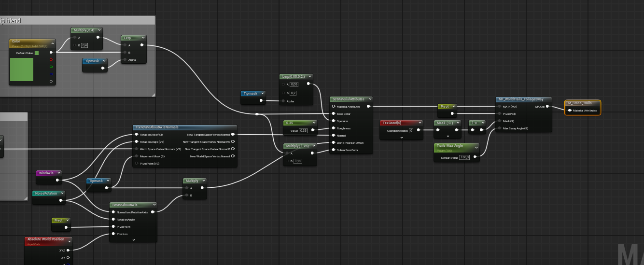The height and width of the screenshot is (265, 644).
Task: Click the NormalizedRotationAxis pin on RotateAboutAxis
Action: [x=113, y=212]
